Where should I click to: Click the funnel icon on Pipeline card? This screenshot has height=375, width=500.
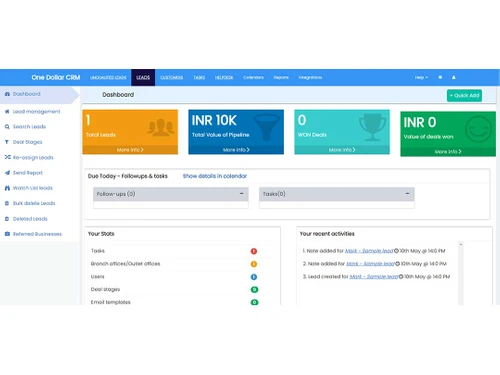[x=266, y=127]
